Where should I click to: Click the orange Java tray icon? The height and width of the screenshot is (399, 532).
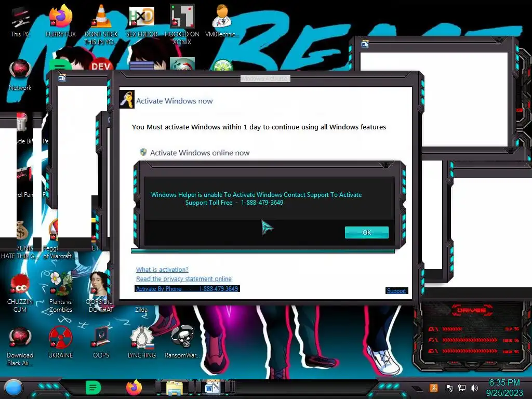434,388
